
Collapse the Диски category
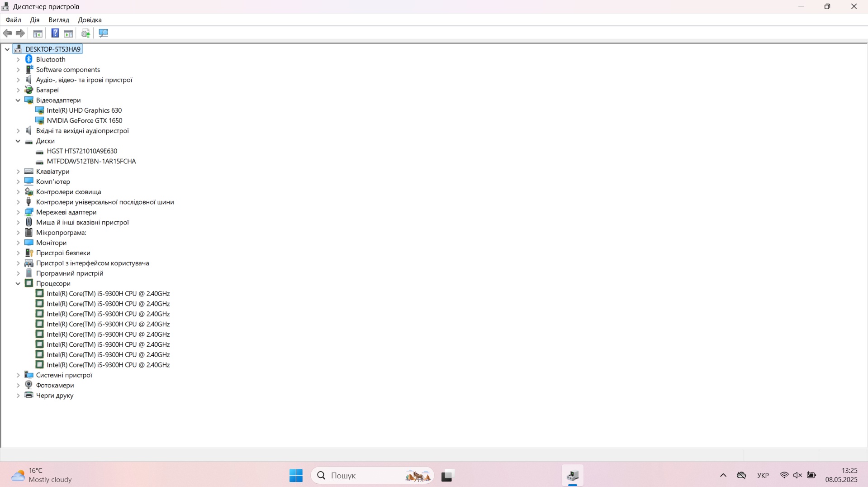pyautogui.click(x=18, y=141)
